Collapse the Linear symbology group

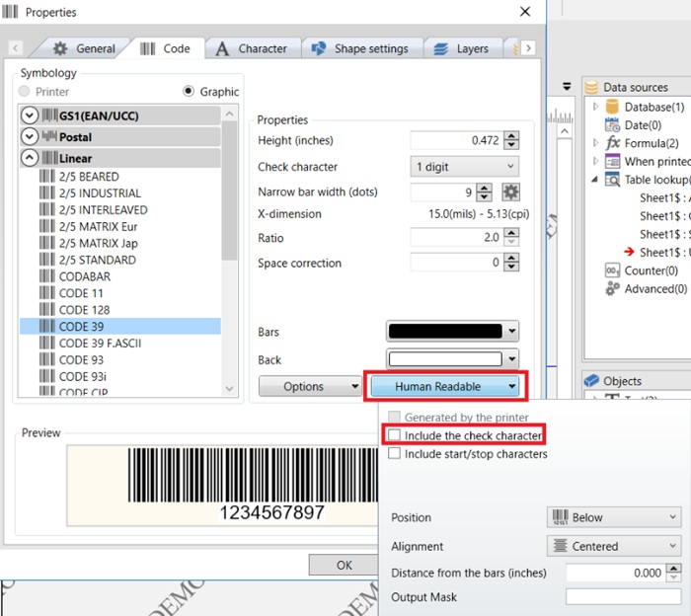pyautogui.click(x=30, y=158)
